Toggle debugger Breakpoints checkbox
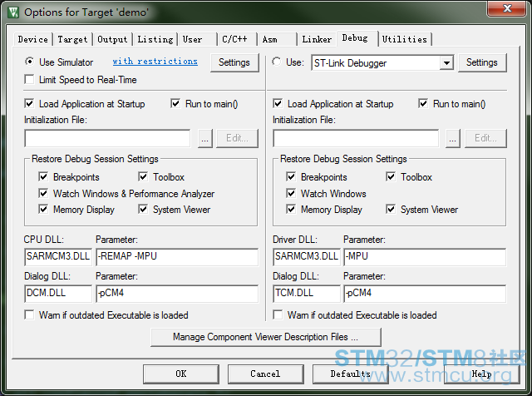This screenshot has height=396, width=532. click(x=291, y=176)
